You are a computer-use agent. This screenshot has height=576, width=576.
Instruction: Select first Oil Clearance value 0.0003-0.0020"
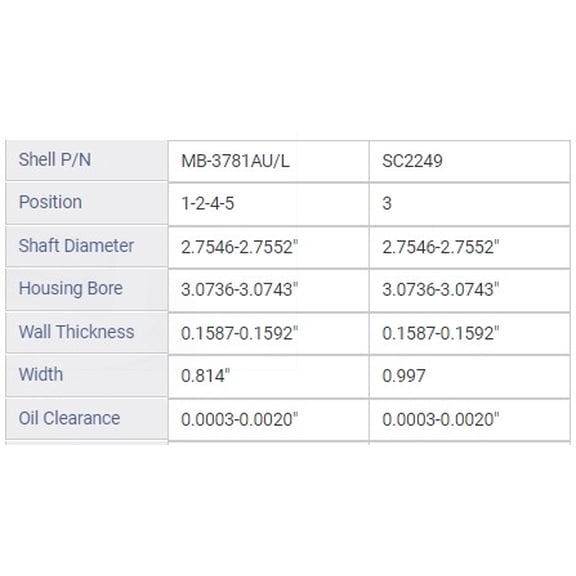tap(269, 420)
